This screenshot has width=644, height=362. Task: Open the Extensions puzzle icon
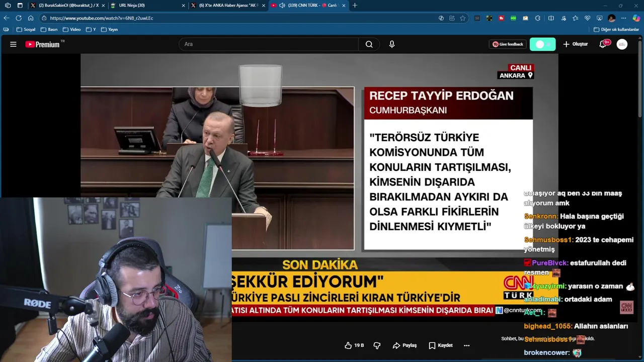pyautogui.click(x=537, y=18)
